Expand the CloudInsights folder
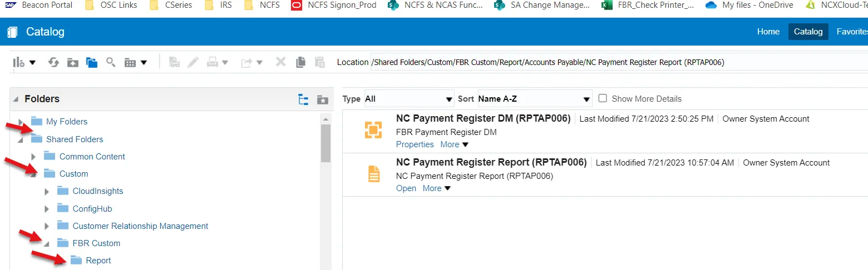 (47, 192)
